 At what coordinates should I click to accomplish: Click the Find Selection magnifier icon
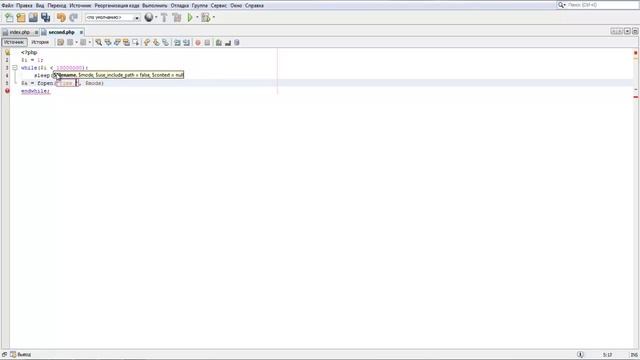point(98,42)
